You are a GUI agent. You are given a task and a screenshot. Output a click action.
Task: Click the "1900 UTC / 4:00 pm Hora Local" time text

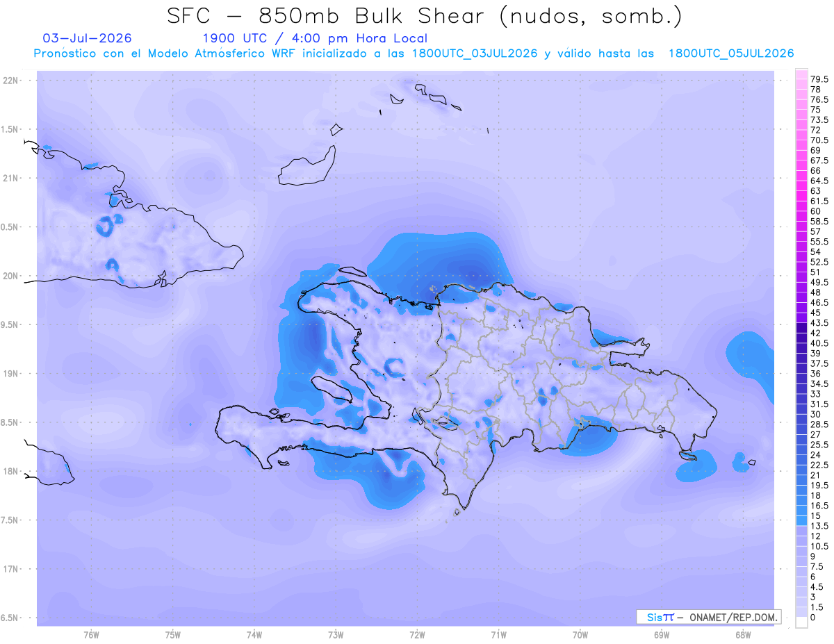tap(315, 39)
